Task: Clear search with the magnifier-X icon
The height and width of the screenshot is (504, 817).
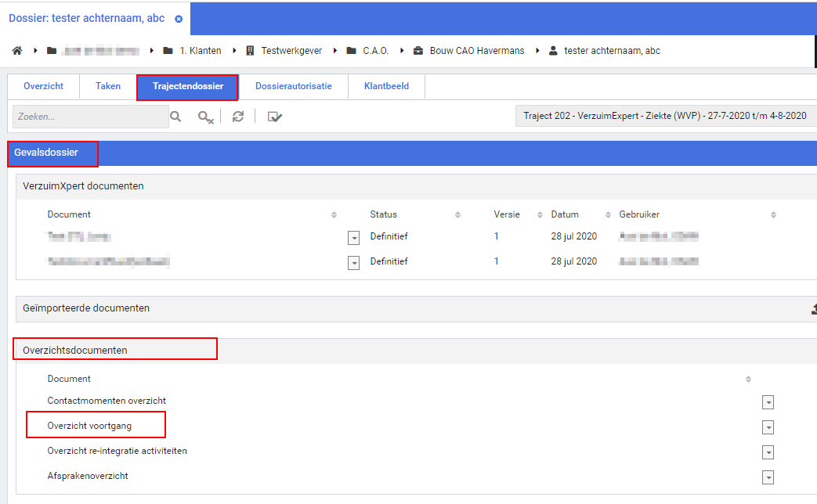Action: [x=205, y=117]
